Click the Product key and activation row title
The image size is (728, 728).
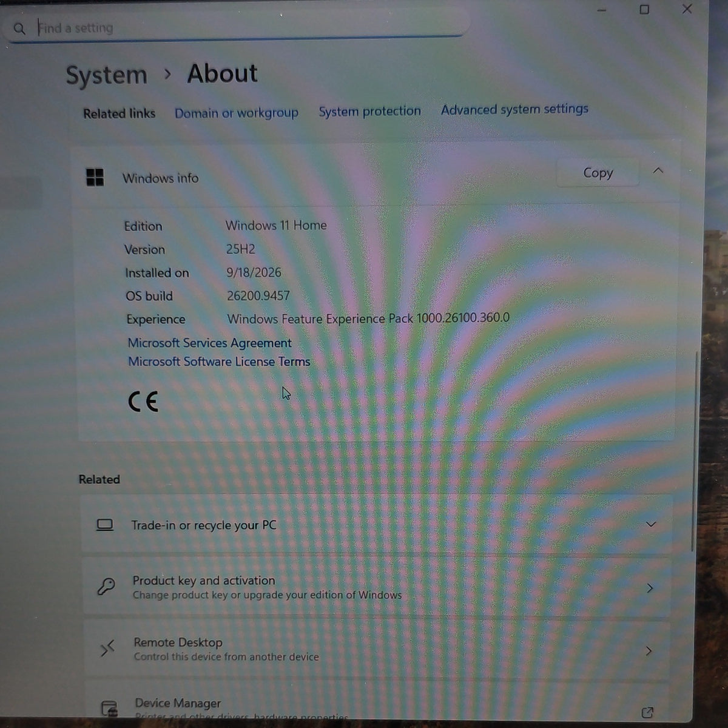click(x=204, y=581)
